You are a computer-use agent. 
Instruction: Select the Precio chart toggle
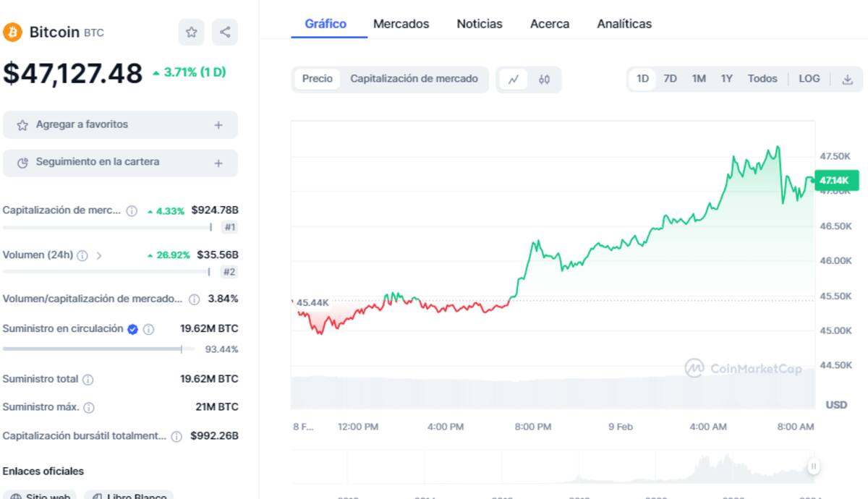(x=318, y=79)
